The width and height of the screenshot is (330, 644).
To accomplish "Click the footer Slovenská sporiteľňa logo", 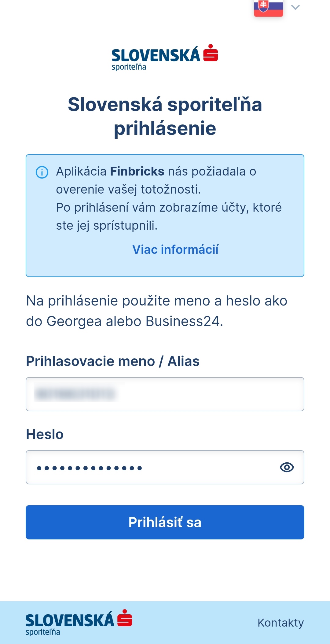I will point(79,623).
